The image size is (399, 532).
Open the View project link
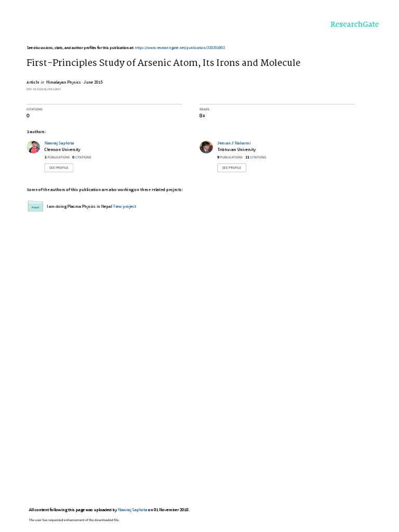coord(124,206)
